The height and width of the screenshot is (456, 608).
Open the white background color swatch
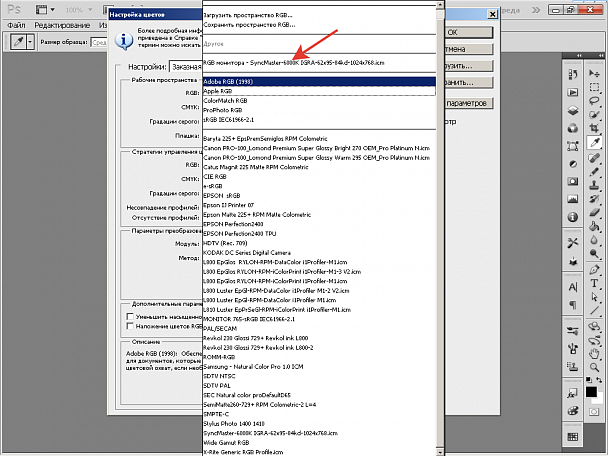pyautogui.click(x=599, y=399)
